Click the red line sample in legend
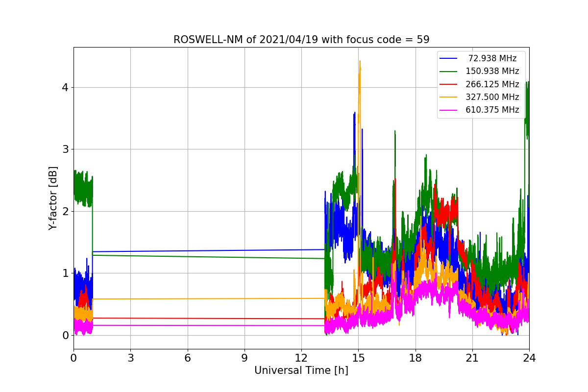588x392 pixels. (449, 84)
